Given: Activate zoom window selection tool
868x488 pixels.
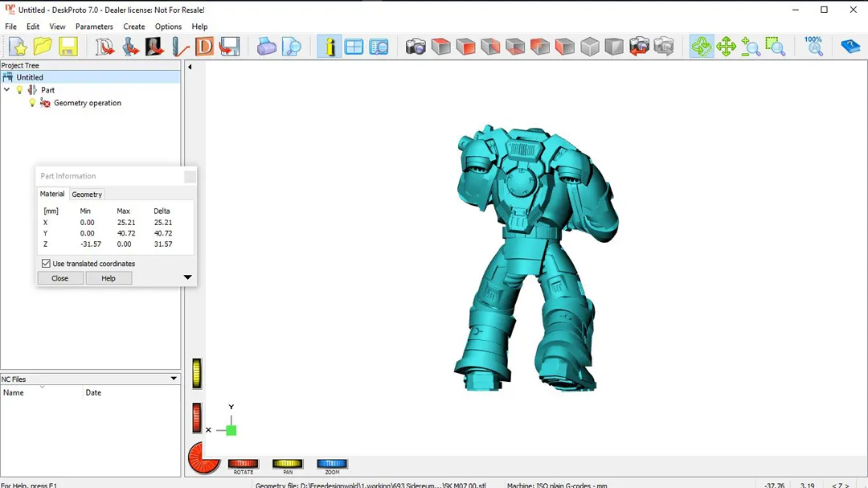Looking at the screenshot, I should point(776,47).
